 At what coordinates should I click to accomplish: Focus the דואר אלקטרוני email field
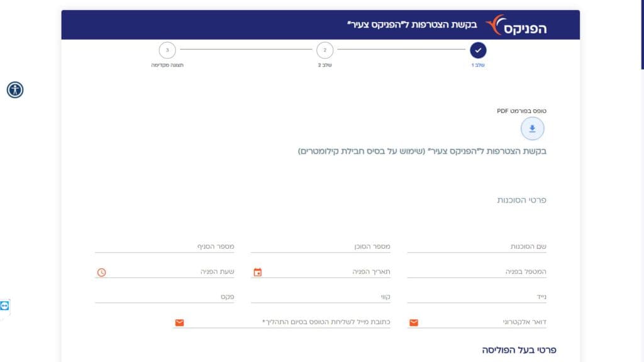tap(477, 322)
